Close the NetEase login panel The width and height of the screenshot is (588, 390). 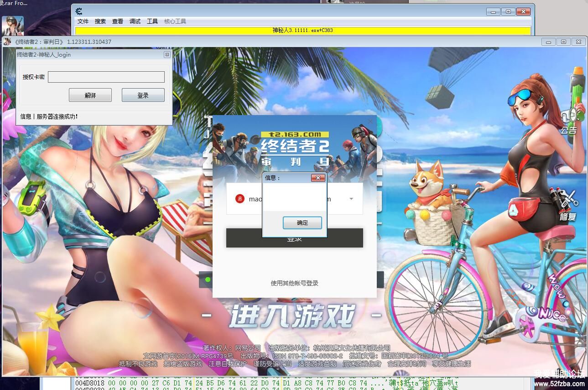370,121
